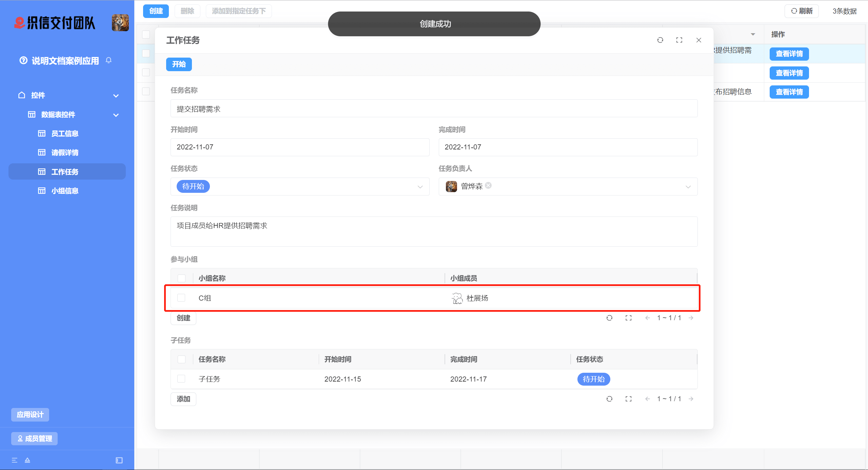Open 员工信息 in the sidebar
Screen dimensions: 868x470
[65, 134]
